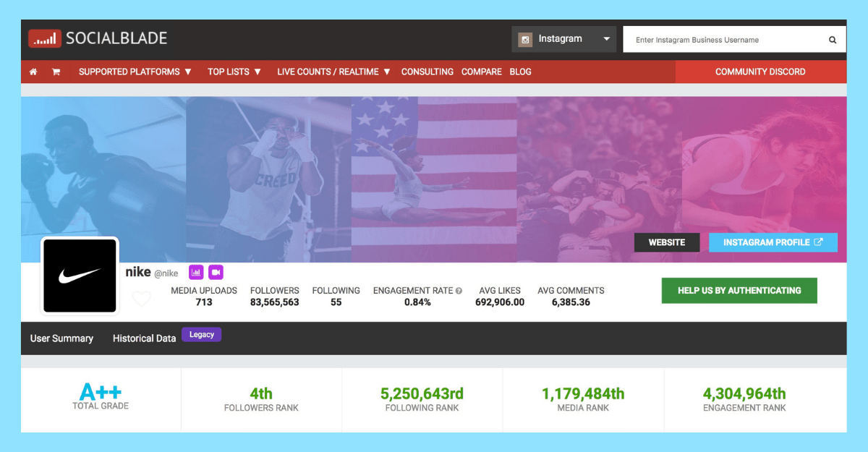Open the Instagram Profile link button
Viewport: 868px width, 452px height.
tap(773, 242)
